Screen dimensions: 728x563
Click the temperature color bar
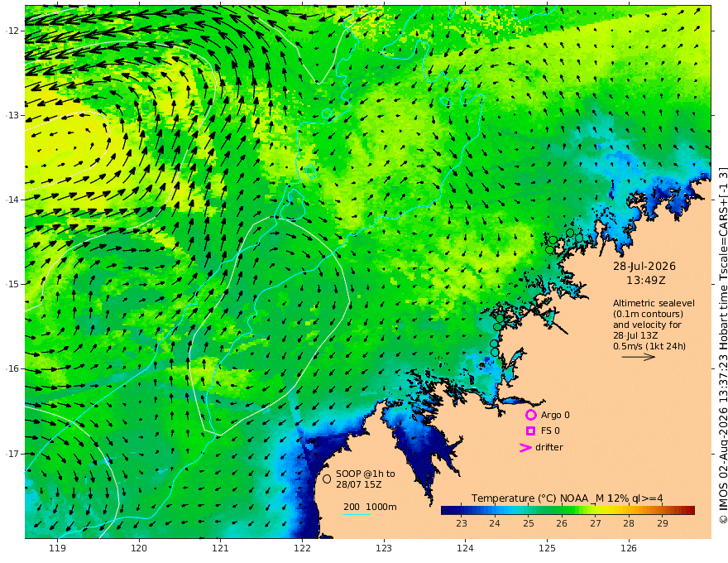pos(568,510)
